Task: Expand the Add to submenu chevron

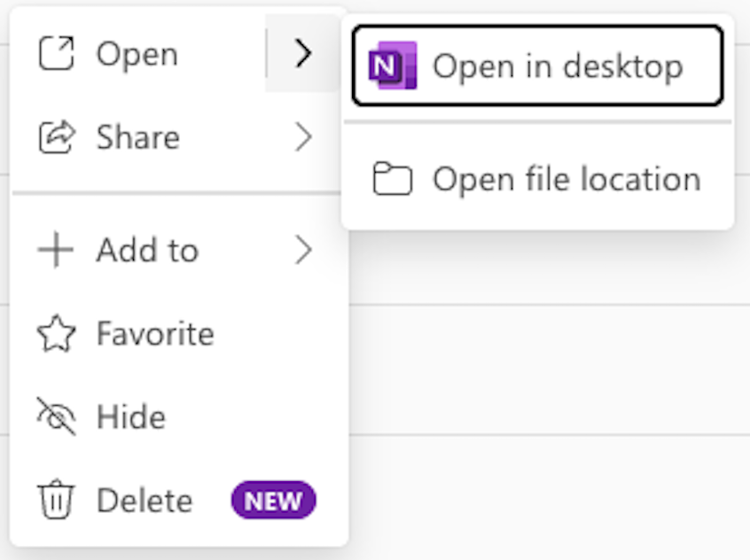Action: click(x=303, y=250)
